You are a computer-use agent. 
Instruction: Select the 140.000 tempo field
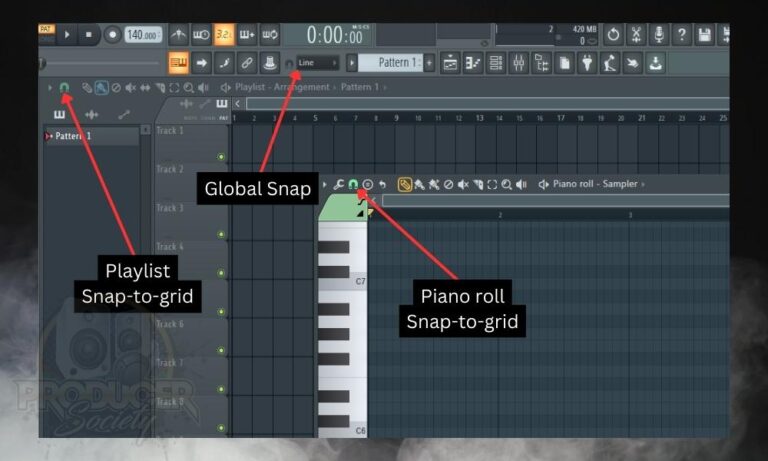pyautogui.click(x=143, y=35)
